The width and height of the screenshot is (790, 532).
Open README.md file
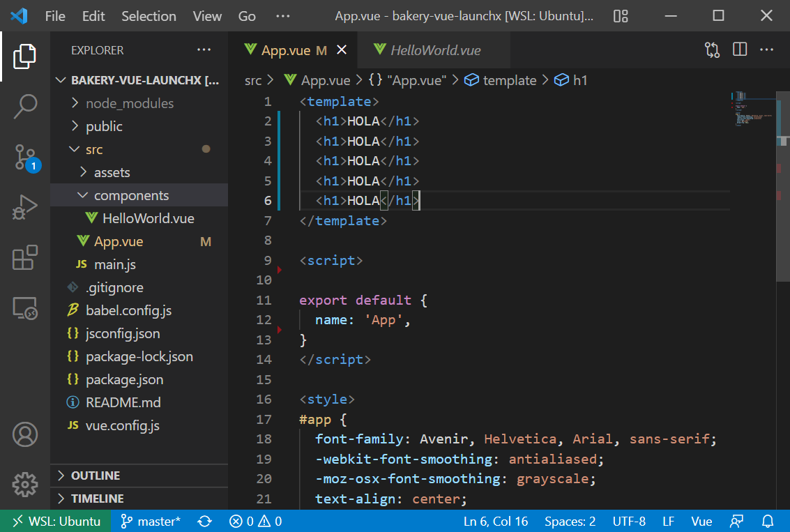click(139, 402)
